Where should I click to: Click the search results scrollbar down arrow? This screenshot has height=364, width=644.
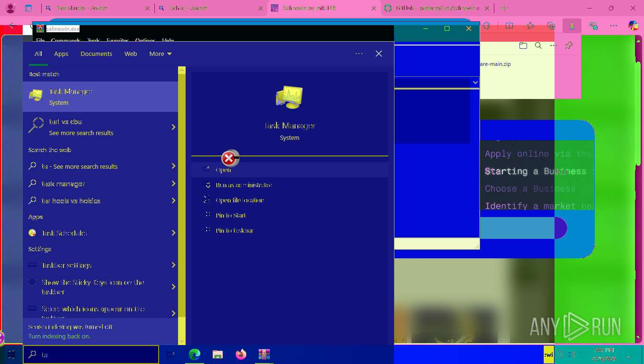(x=181, y=341)
